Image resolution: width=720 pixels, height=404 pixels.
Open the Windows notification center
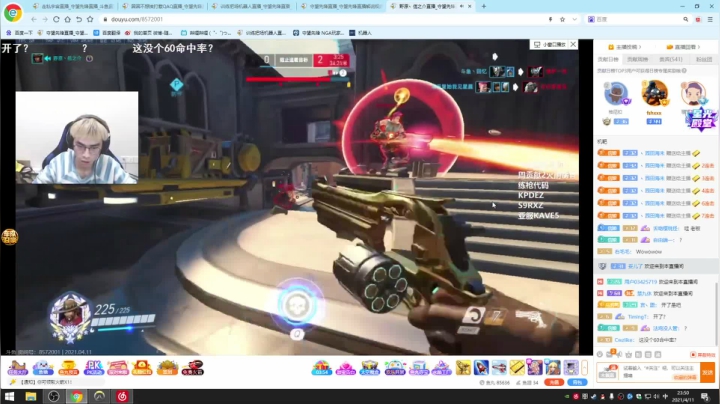[x=705, y=396]
